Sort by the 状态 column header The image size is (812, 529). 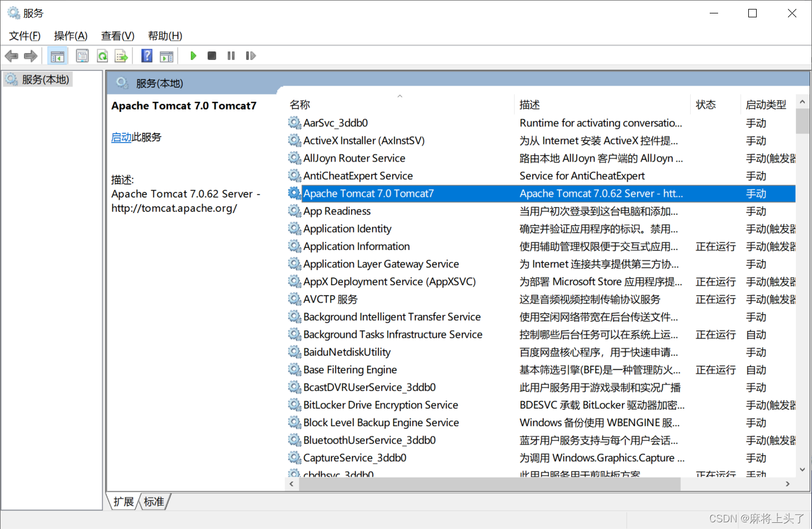[x=715, y=105]
